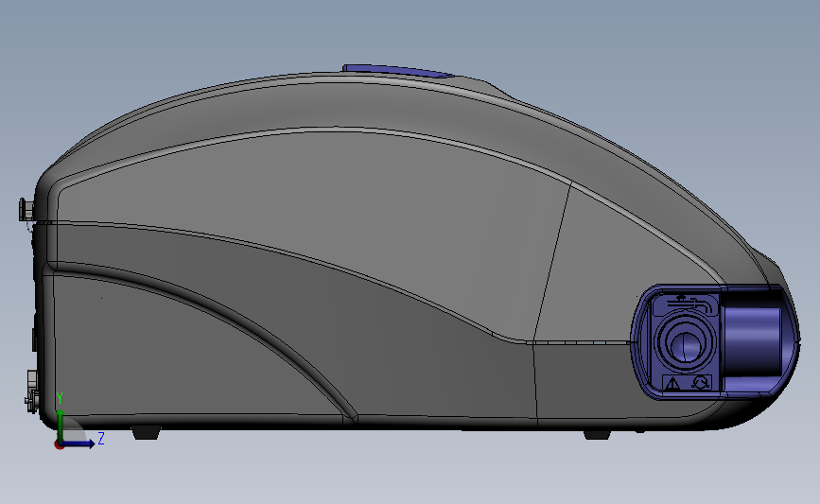Click the red origin dot of the coordinate triad
This screenshot has height=504, width=820.
59,445
